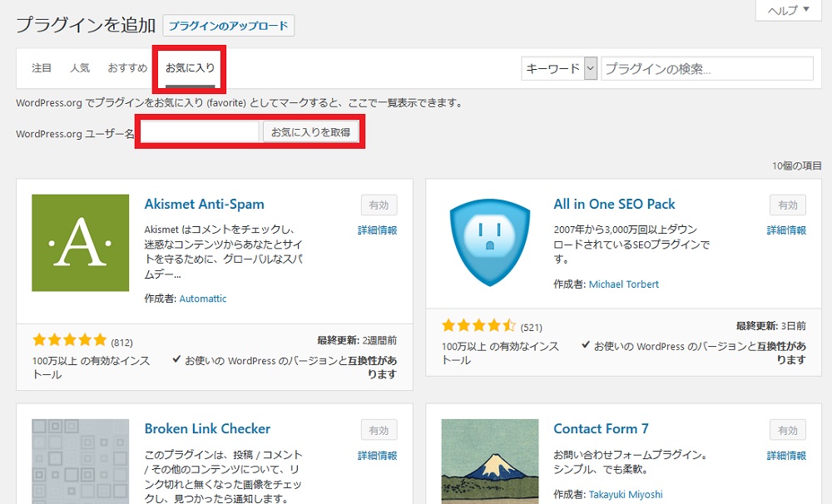Open the Takayuki Miyoshi author link
This screenshot has width=832, height=504.
pos(626,495)
